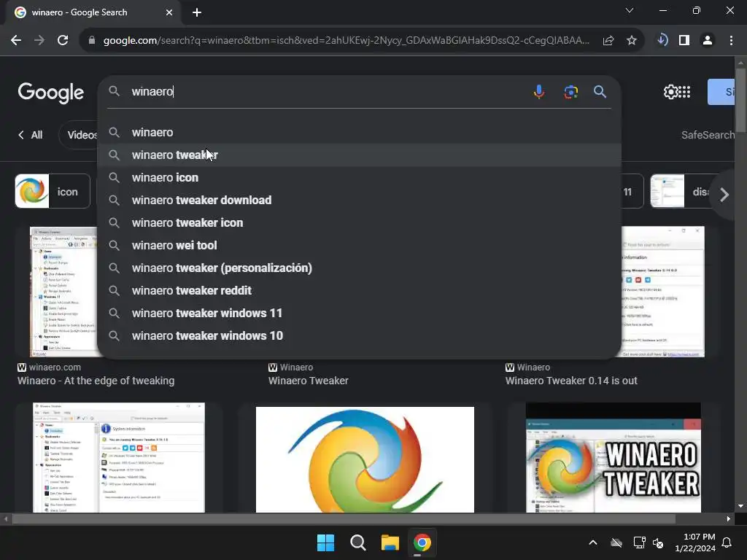747x560 pixels.
Task: Select suggestion "winaero tweaker reddit"
Action: click(x=359, y=290)
